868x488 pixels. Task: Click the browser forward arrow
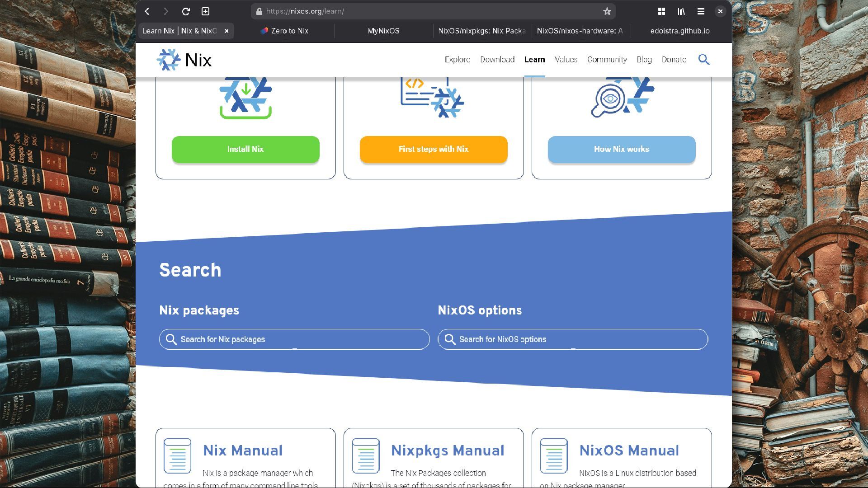pos(166,11)
